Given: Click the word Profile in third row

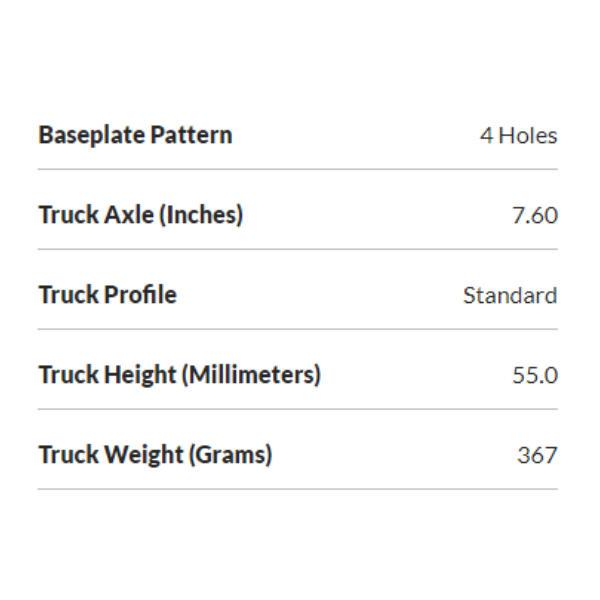Looking at the screenshot, I should [x=141, y=295].
